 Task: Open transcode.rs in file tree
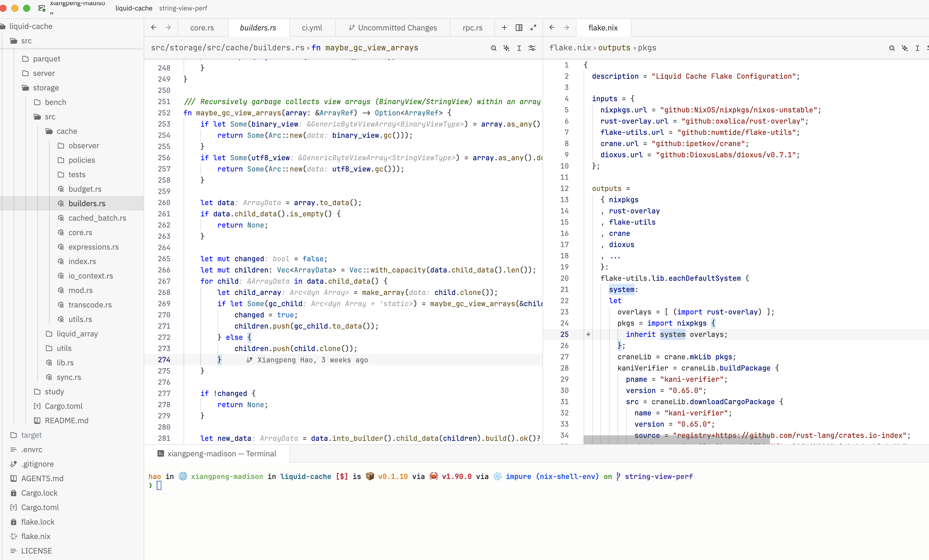[90, 305]
